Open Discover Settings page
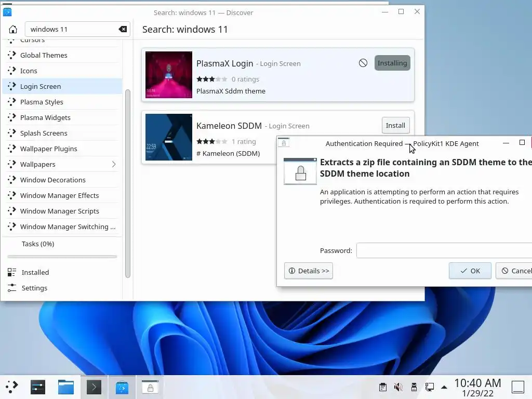Screen dimensions: 532x399 point(62,288)
